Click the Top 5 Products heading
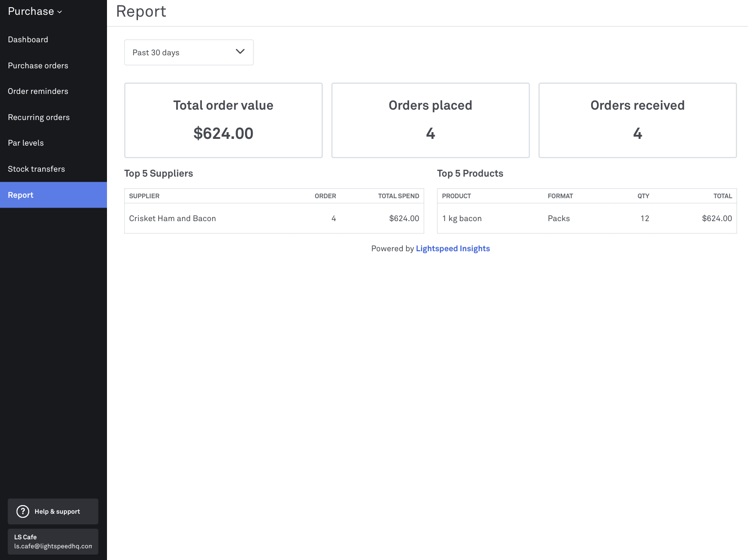The height and width of the screenshot is (560, 748). [x=470, y=173]
